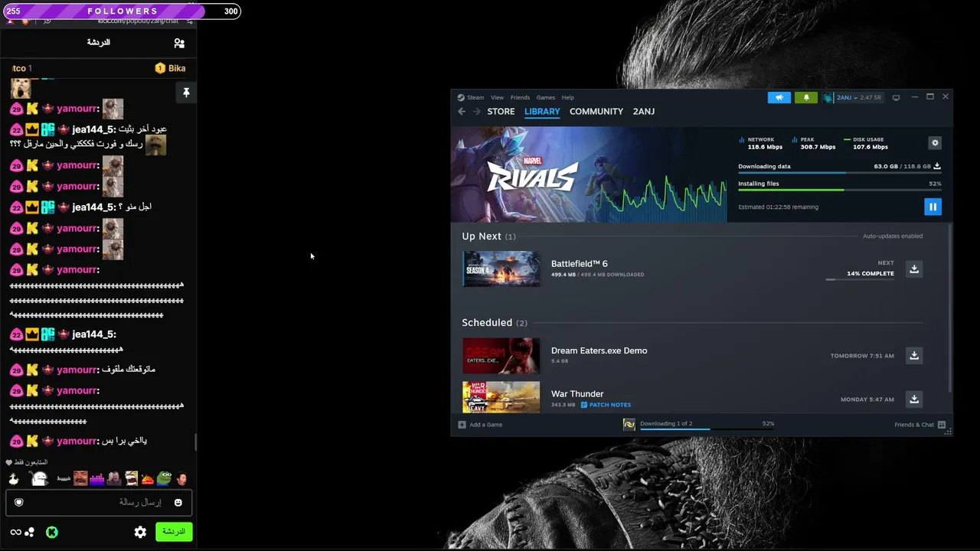Click the Steam announcements megaphone icon
Image resolution: width=980 pixels, height=551 pixels.
tap(779, 98)
